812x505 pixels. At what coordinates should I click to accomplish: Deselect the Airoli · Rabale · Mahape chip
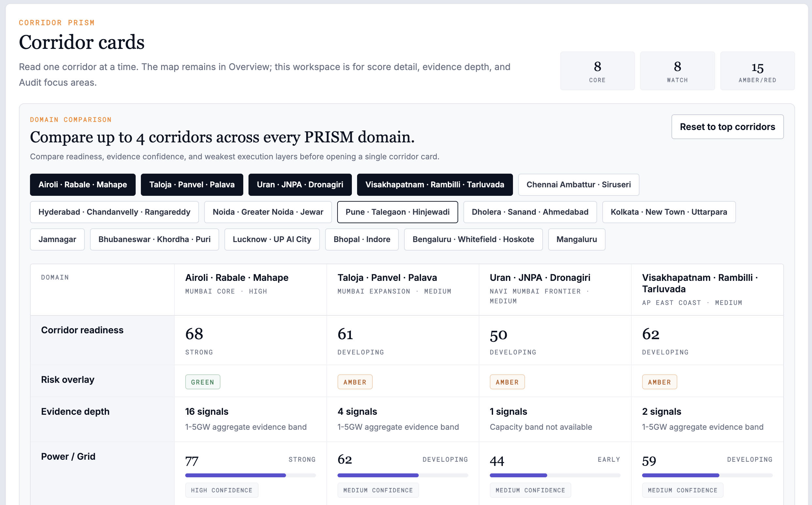(83, 185)
